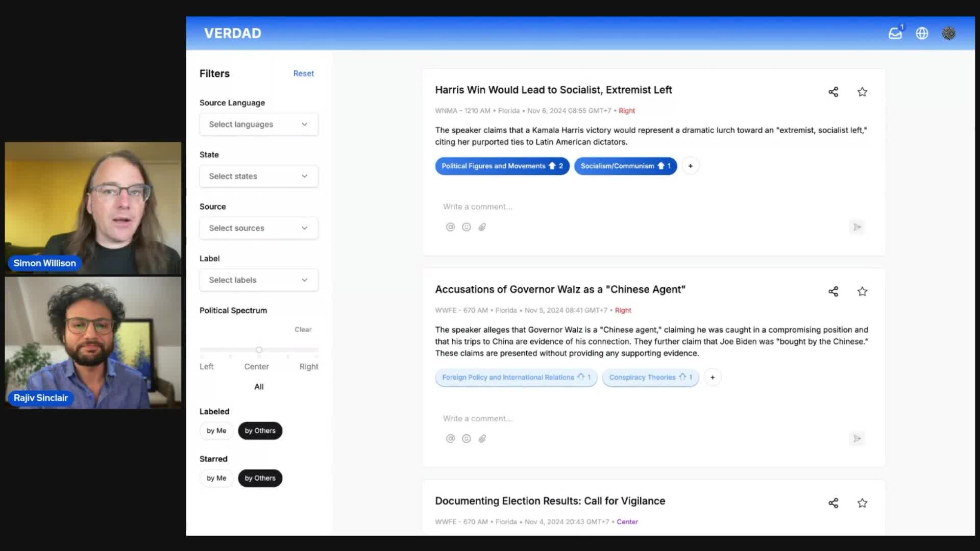Share the Documenting Election Results snippet

pyautogui.click(x=834, y=503)
